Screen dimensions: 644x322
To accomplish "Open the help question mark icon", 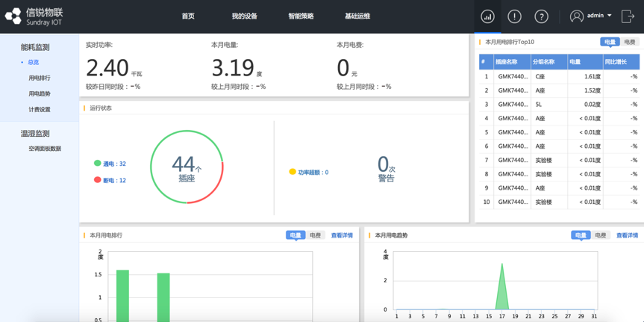I will point(541,16).
